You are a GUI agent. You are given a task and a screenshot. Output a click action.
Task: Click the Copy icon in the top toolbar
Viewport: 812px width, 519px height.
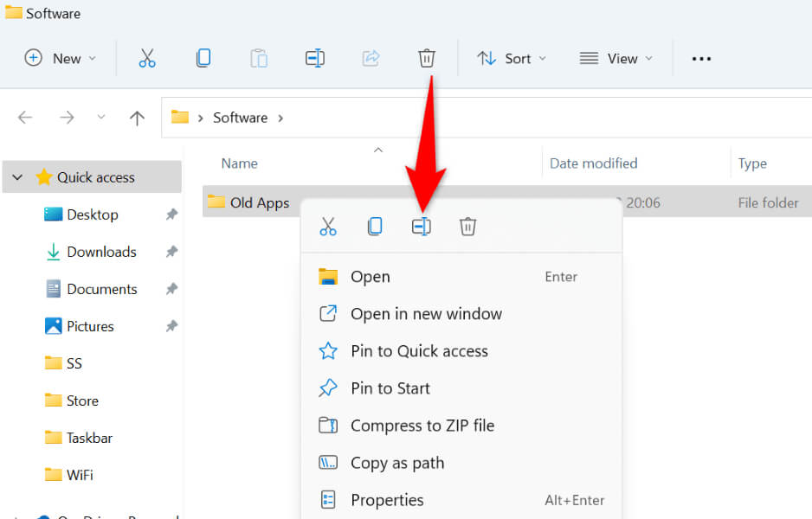(203, 58)
